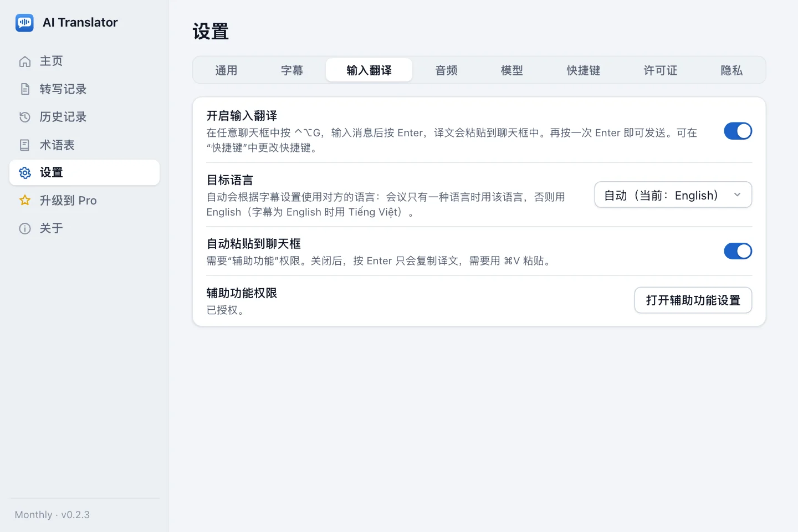The height and width of the screenshot is (532, 798).
Task: Click the 目标语言 setting title
Action: pyautogui.click(x=230, y=180)
